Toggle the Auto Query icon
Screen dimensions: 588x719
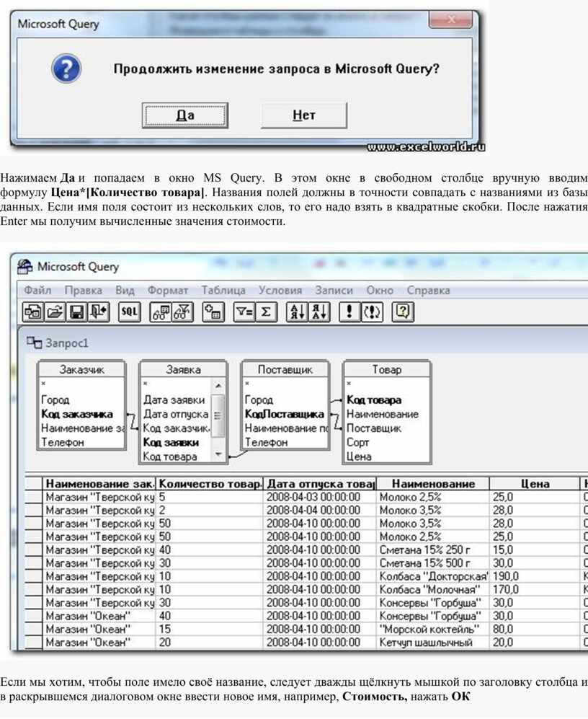click(372, 312)
